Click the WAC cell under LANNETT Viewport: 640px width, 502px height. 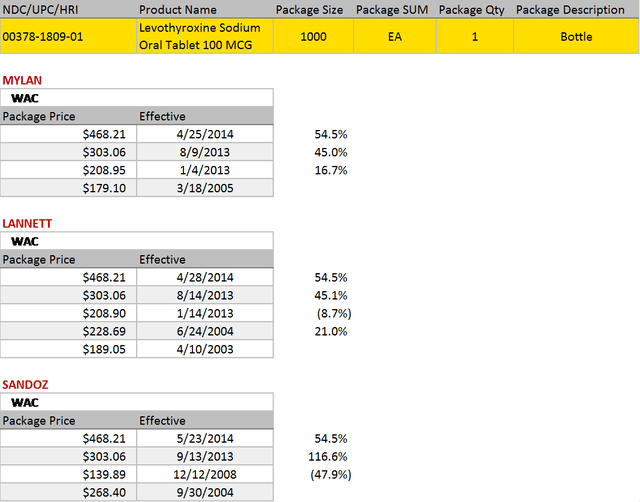point(137,241)
